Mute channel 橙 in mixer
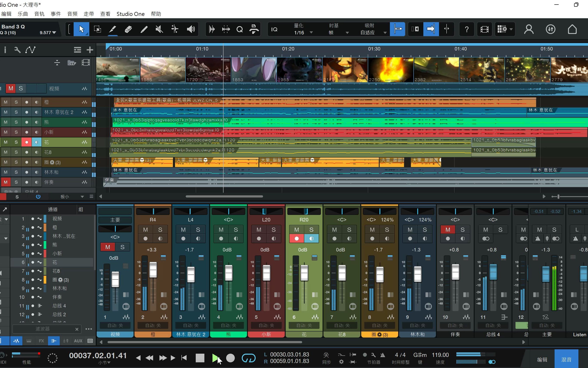This screenshot has width=588, height=368. (x=145, y=230)
